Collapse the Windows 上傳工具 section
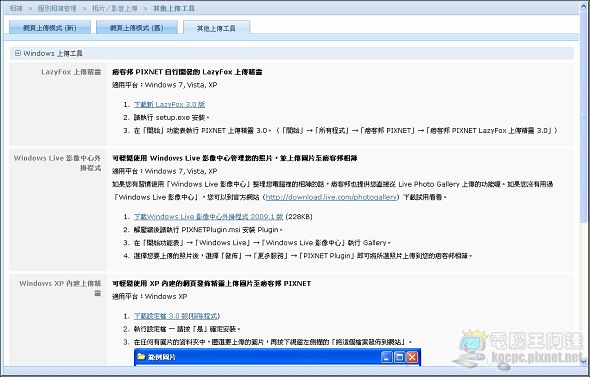This screenshot has width=590, height=377. 18,53
